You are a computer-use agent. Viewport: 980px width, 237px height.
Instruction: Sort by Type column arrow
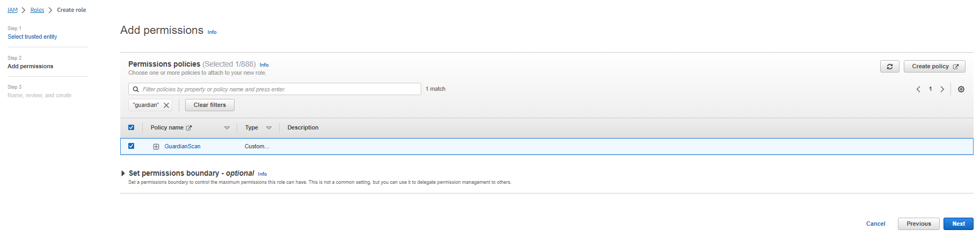[269, 128]
